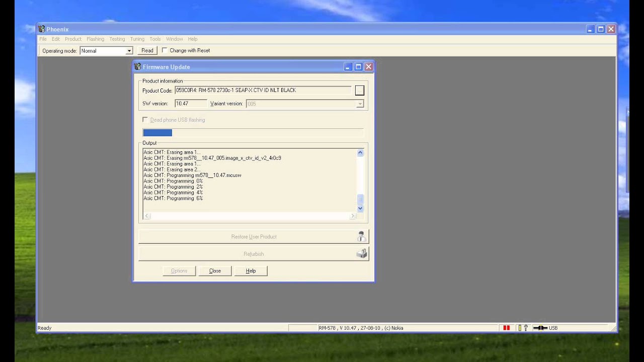Click the 'Programming rm578__10.47.mcusw' output line

[192, 175]
